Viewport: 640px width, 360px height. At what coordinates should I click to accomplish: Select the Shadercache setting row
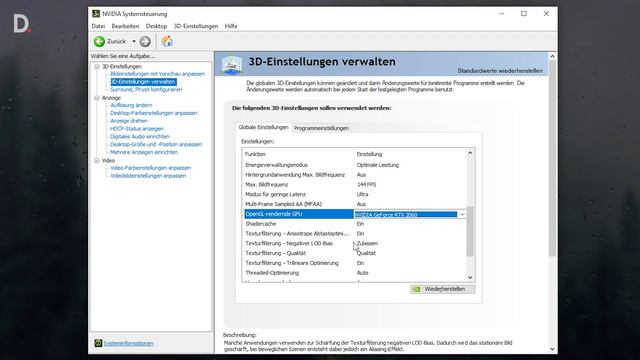click(355, 224)
